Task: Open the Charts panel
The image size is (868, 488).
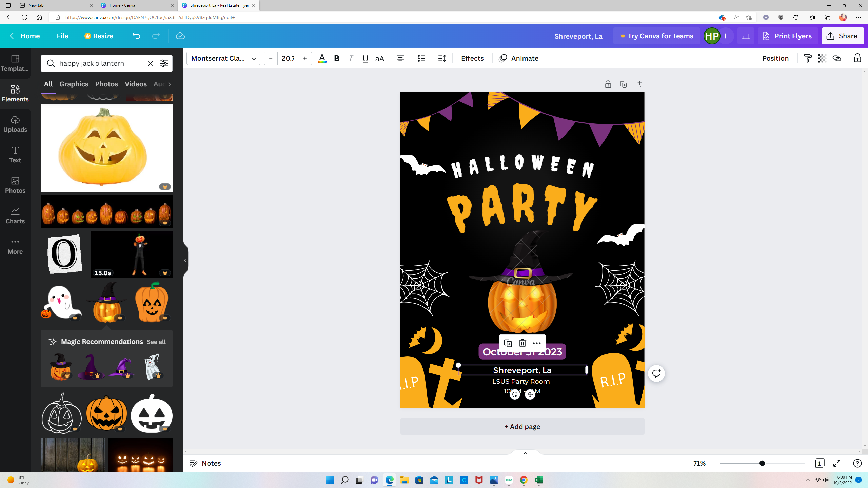Action: tap(15, 215)
